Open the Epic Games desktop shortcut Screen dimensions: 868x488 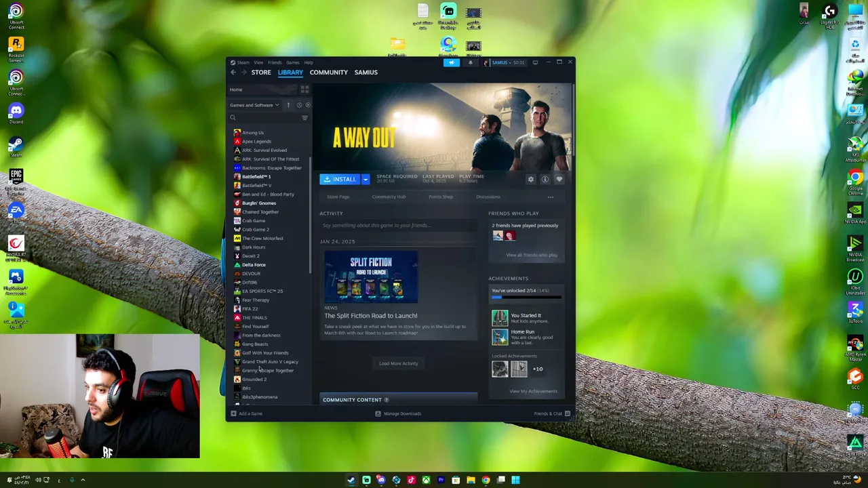tap(16, 181)
